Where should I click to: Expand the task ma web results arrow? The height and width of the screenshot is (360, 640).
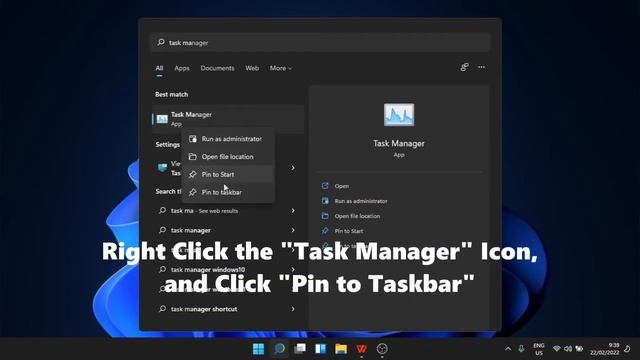click(x=293, y=211)
